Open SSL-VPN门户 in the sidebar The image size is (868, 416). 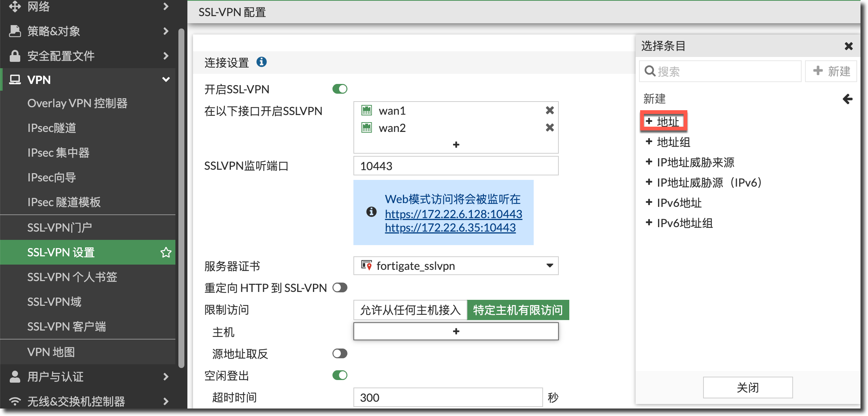tap(60, 227)
